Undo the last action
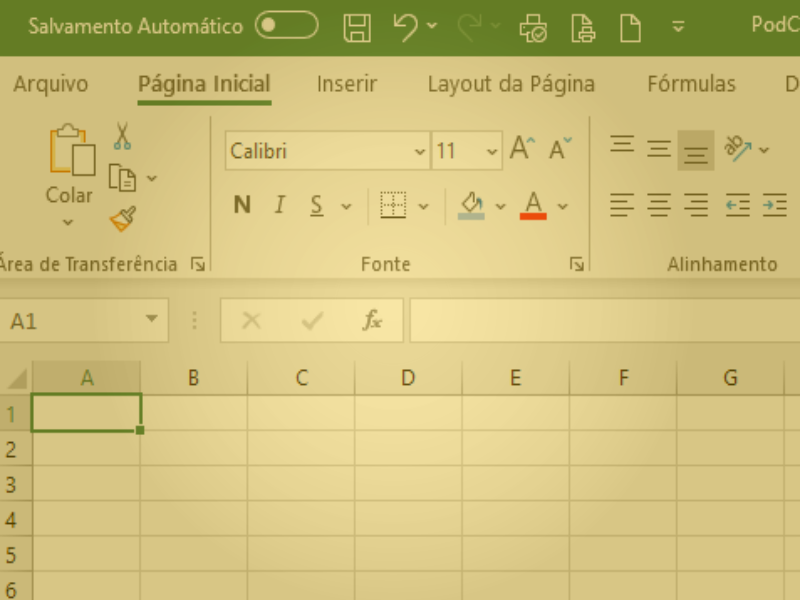 pyautogui.click(x=406, y=27)
